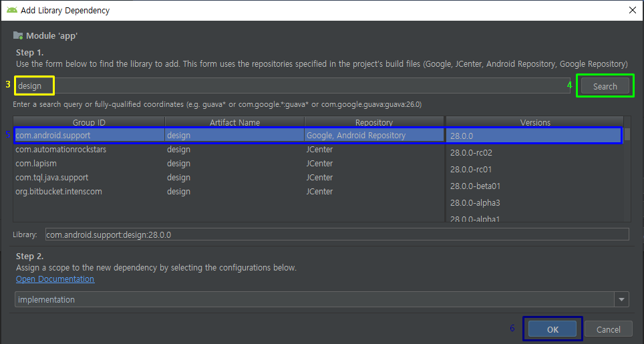This screenshot has width=644, height=344.
Task: Click the Module 'app' folder icon
Action: point(18,35)
